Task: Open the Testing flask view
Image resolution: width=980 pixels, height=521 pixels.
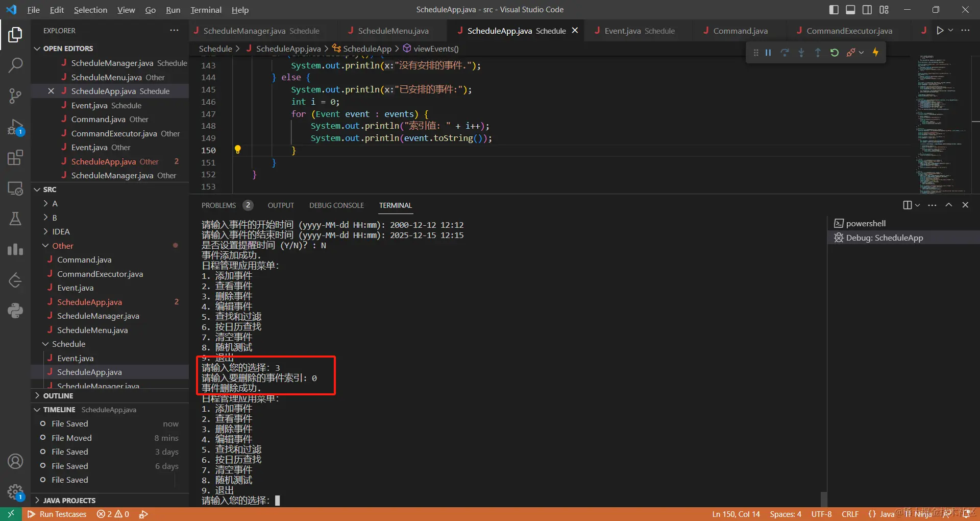Action: click(15, 219)
